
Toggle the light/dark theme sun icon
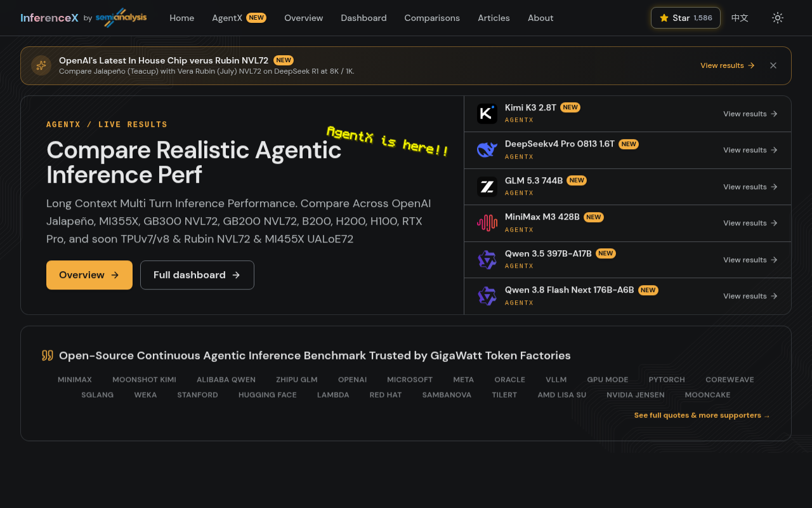[778, 18]
